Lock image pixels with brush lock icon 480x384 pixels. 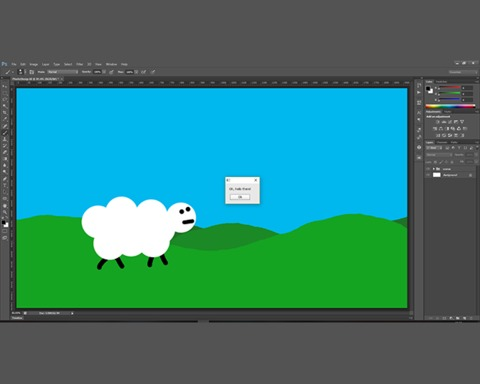[x=441, y=162]
